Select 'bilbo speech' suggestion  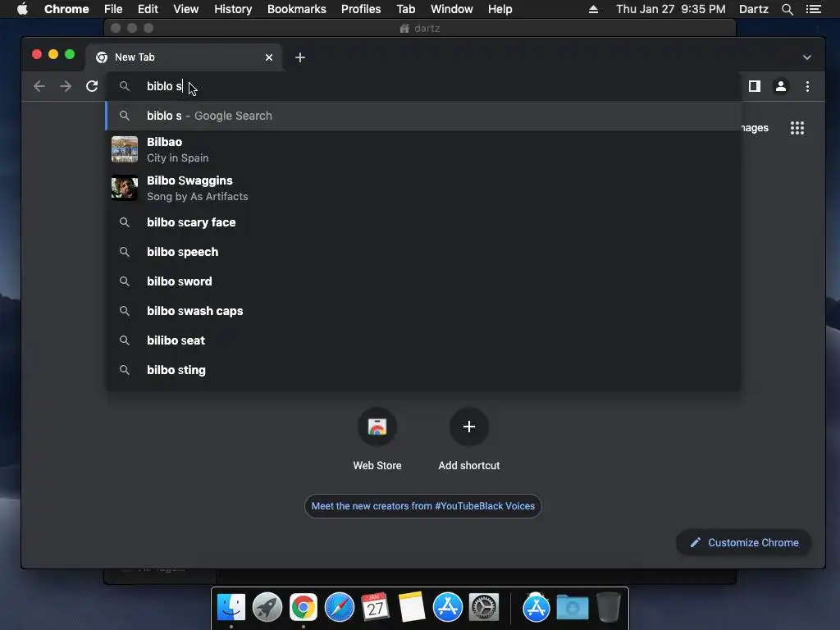[423, 252]
